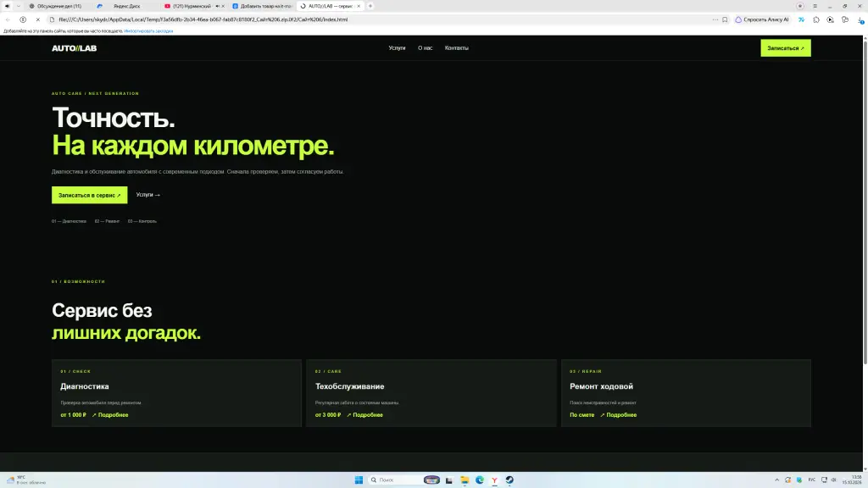Click the По смете price label
Screen dimensions: 868x488
pyautogui.click(x=581, y=415)
